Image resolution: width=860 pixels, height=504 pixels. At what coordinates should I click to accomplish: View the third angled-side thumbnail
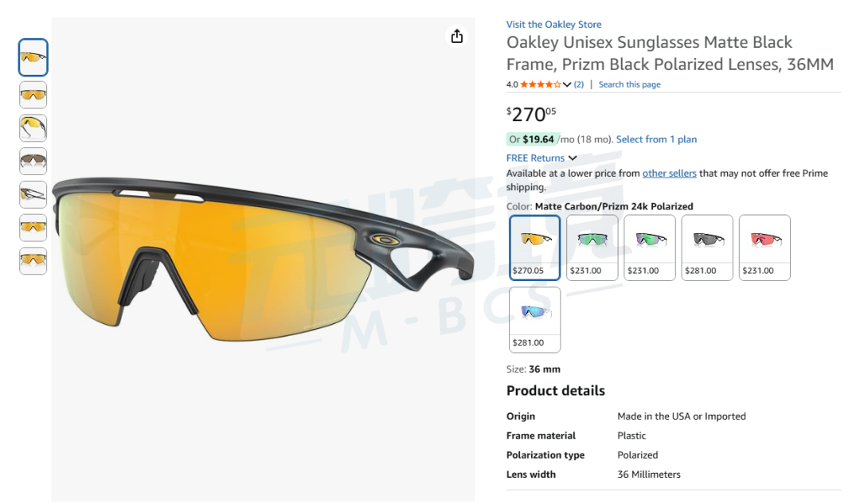33,128
